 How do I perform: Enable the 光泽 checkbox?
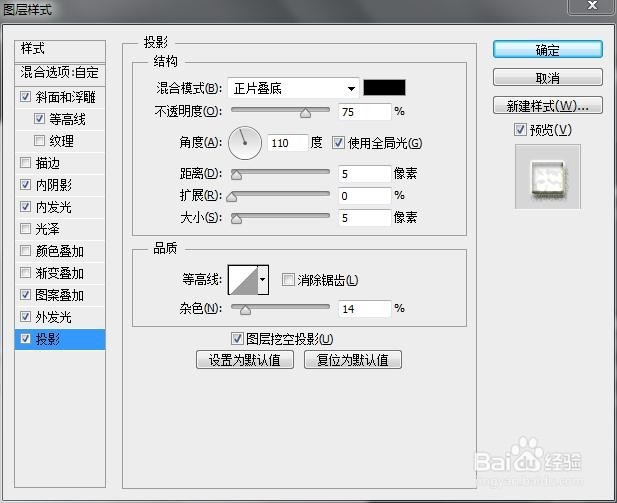[26, 228]
